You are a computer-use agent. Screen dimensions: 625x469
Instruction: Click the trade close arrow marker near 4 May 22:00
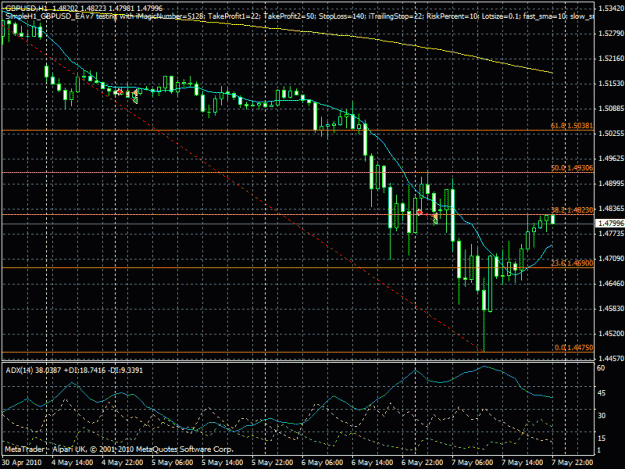point(135,96)
